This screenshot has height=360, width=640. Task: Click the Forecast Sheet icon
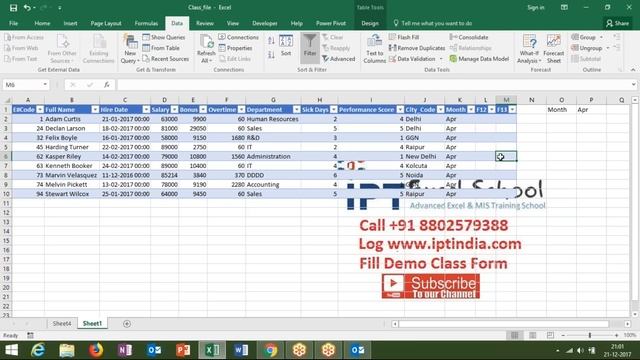[553, 42]
